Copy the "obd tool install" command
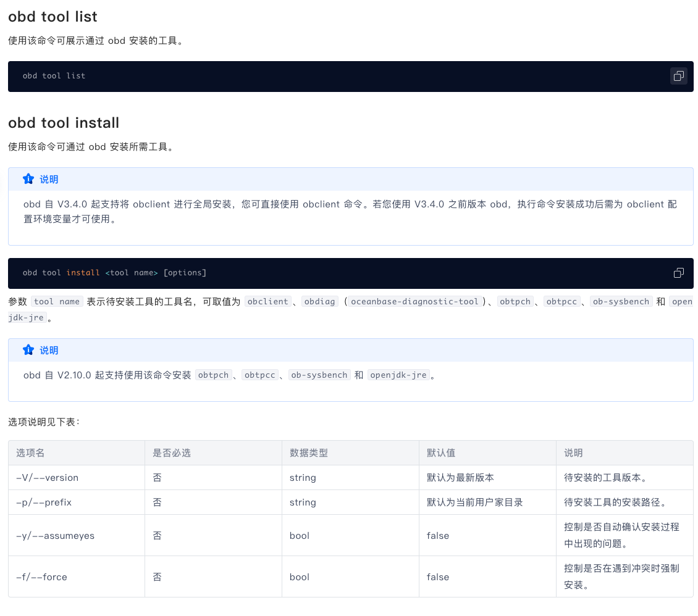 tap(678, 273)
